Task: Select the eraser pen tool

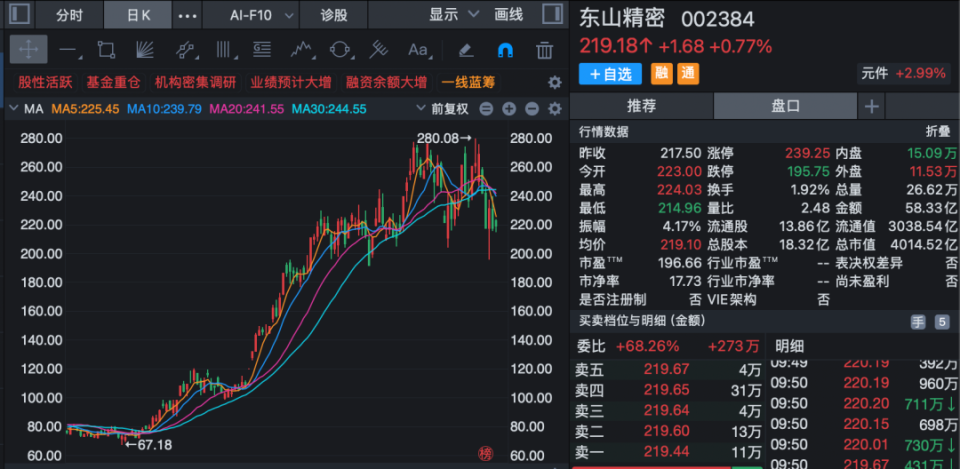Action: coord(466,50)
